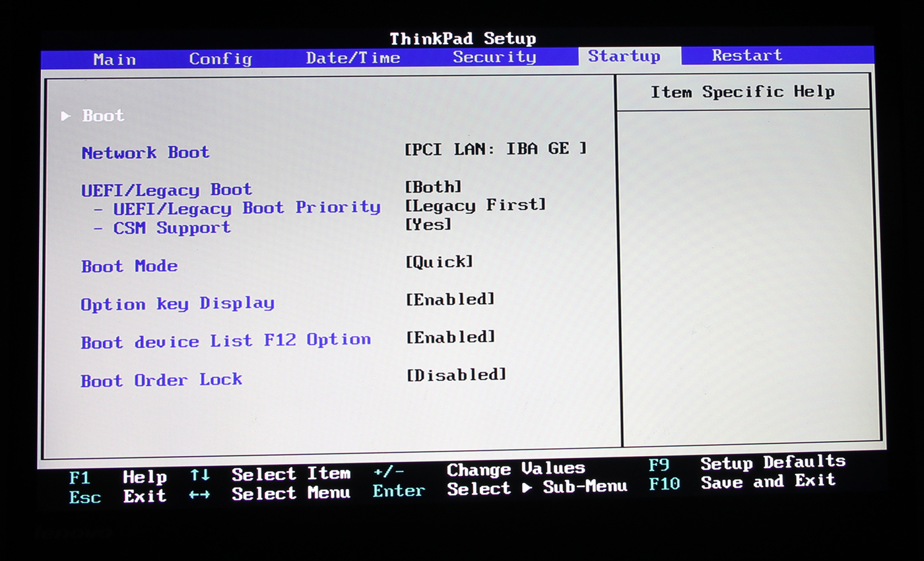Select the Option key Display label
924x561 pixels.
(178, 304)
